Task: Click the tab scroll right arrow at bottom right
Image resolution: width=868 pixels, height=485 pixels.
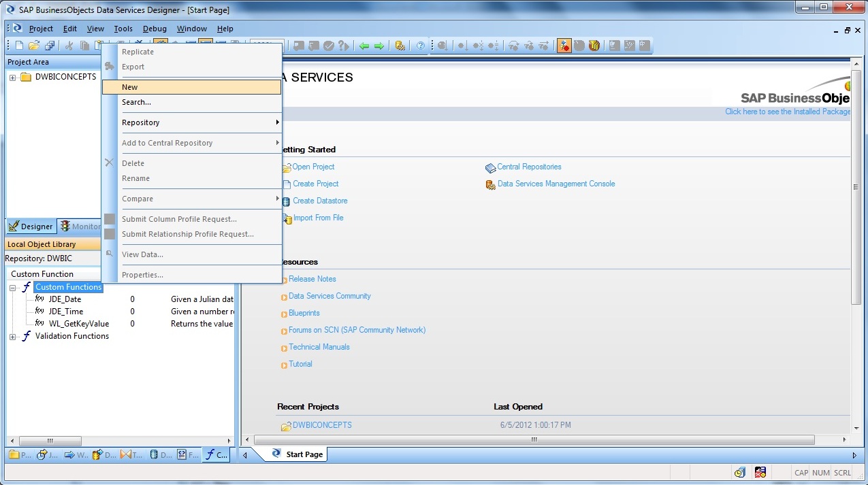Action: click(855, 455)
